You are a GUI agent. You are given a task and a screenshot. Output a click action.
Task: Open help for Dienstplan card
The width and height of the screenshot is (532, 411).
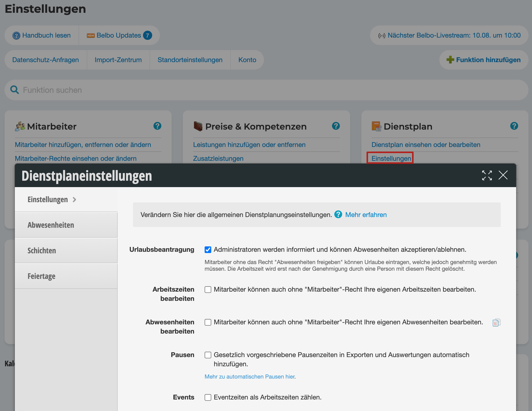(514, 126)
